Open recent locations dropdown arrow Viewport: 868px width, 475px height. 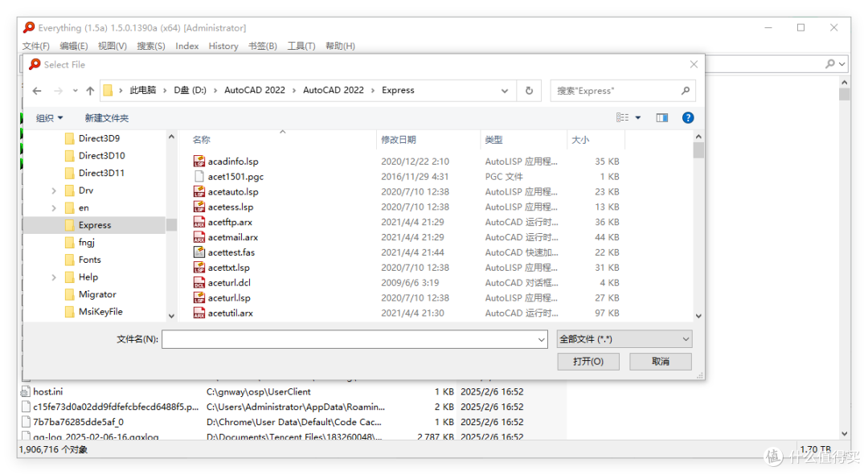(x=75, y=91)
